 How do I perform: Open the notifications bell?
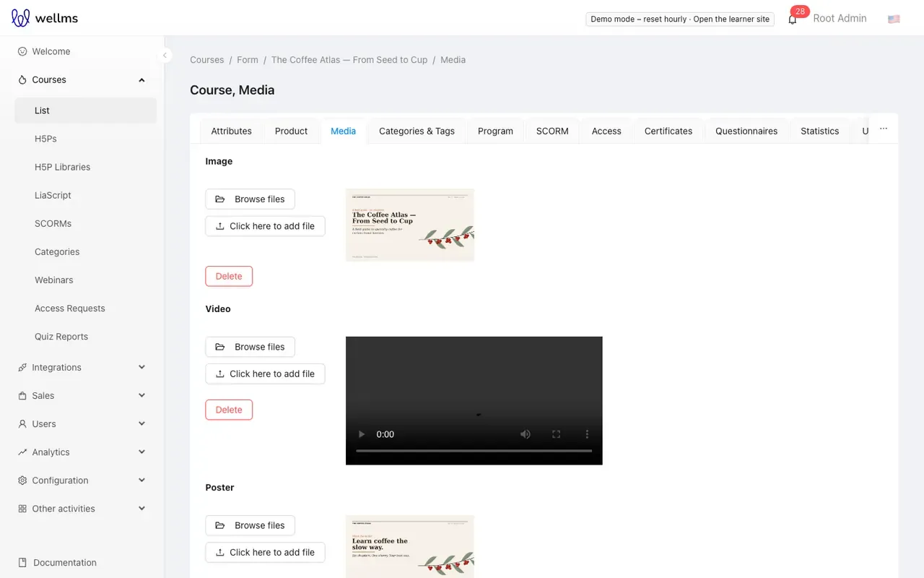(x=793, y=20)
